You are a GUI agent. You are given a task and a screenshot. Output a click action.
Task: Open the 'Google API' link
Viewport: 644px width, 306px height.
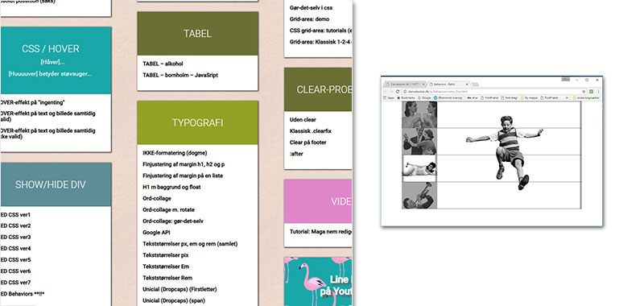point(156,233)
